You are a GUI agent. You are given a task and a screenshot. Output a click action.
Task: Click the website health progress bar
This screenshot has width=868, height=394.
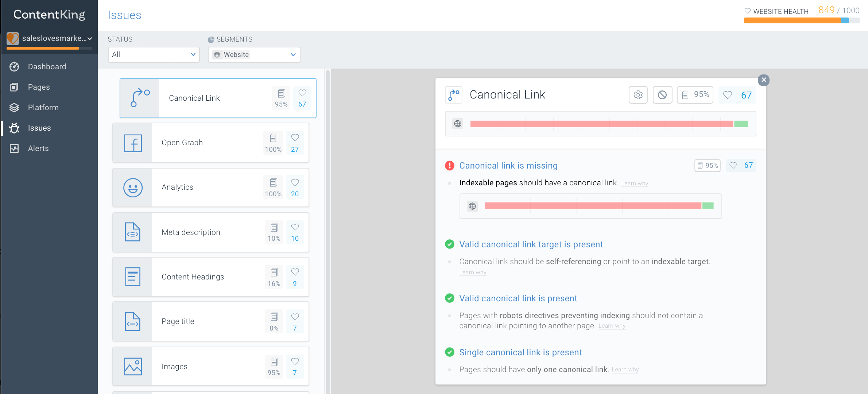pos(801,21)
